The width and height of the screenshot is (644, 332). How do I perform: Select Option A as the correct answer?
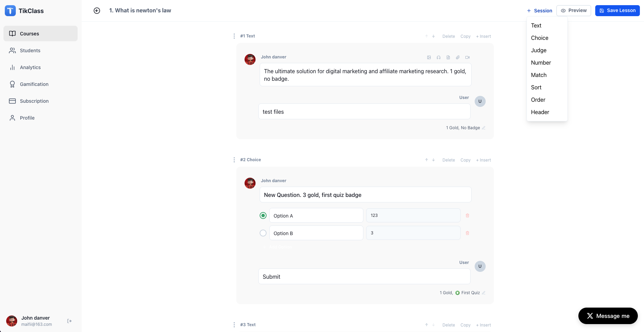pyautogui.click(x=263, y=215)
